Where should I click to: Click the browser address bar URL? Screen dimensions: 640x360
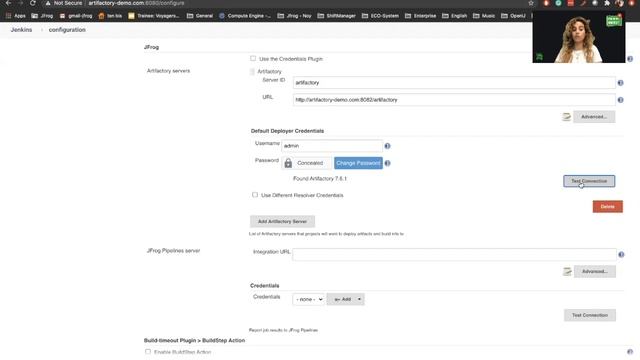coord(136,3)
